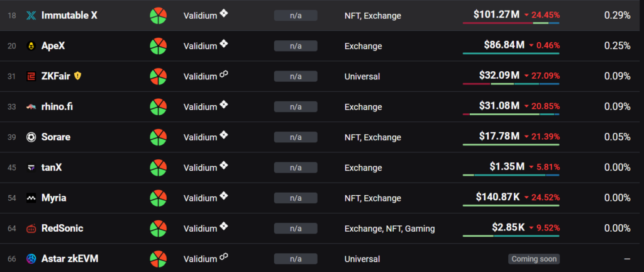Click the risk pie chart for rhino.fi
The width and height of the screenshot is (644, 272).
[x=158, y=107]
